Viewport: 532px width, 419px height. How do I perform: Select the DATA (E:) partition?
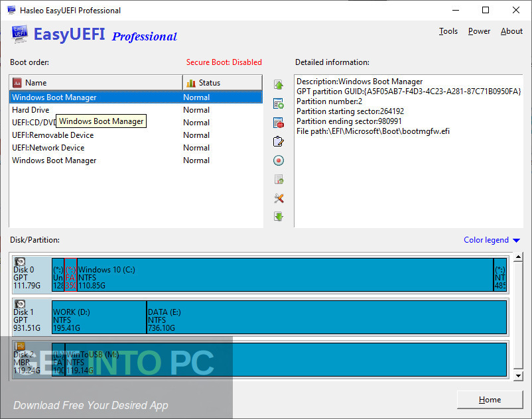click(x=327, y=317)
